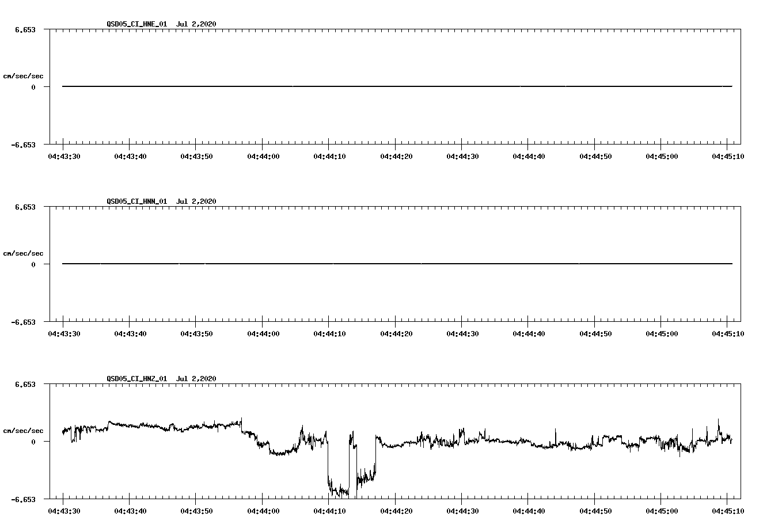Click time label 04:45:10 under HNN plot
The image size is (782, 532).
[x=727, y=334]
